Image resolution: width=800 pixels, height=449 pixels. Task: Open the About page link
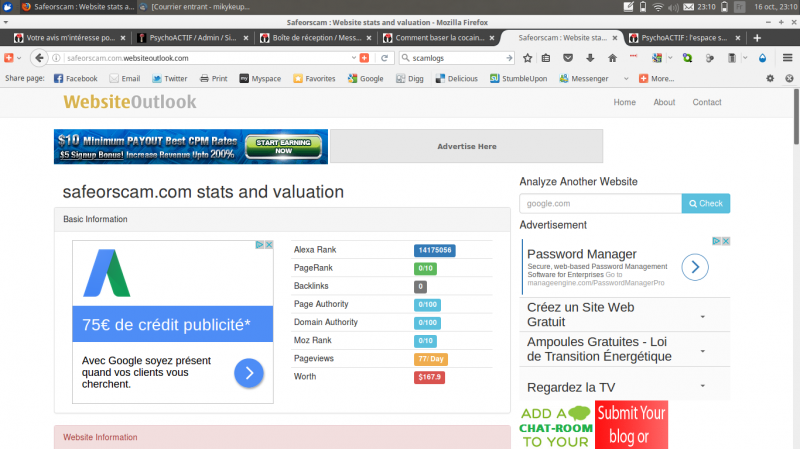[664, 102]
